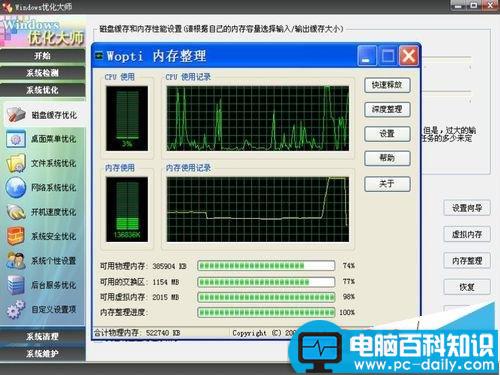This screenshot has height=375, width=500.
Task: Click the 内存使用 meter gauge
Action: click(127, 209)
